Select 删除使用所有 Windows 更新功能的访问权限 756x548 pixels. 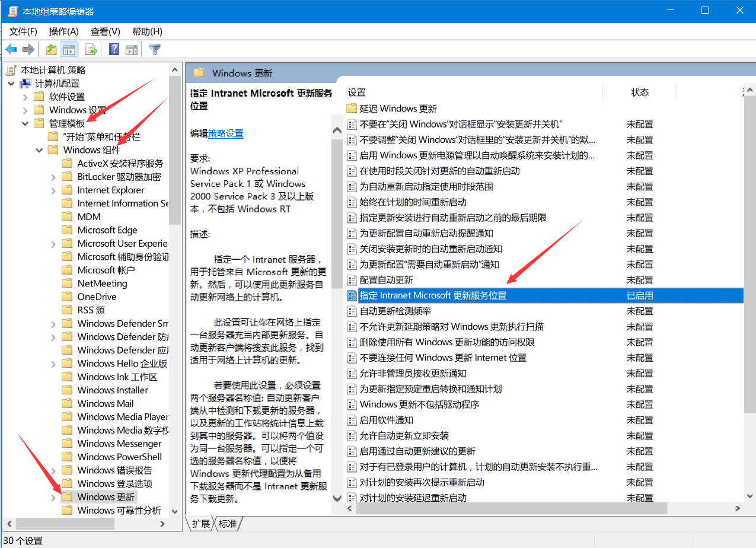(x=447, y=342)
